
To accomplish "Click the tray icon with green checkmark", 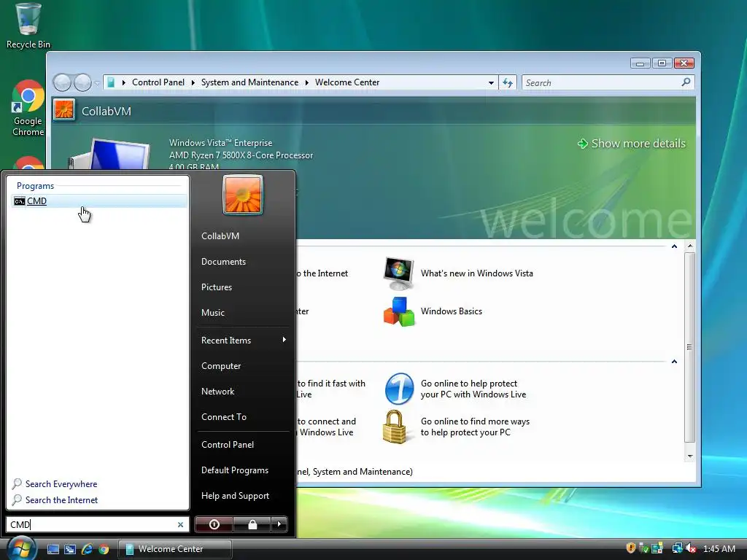I will pyautogui.click(x=643, y=548).
